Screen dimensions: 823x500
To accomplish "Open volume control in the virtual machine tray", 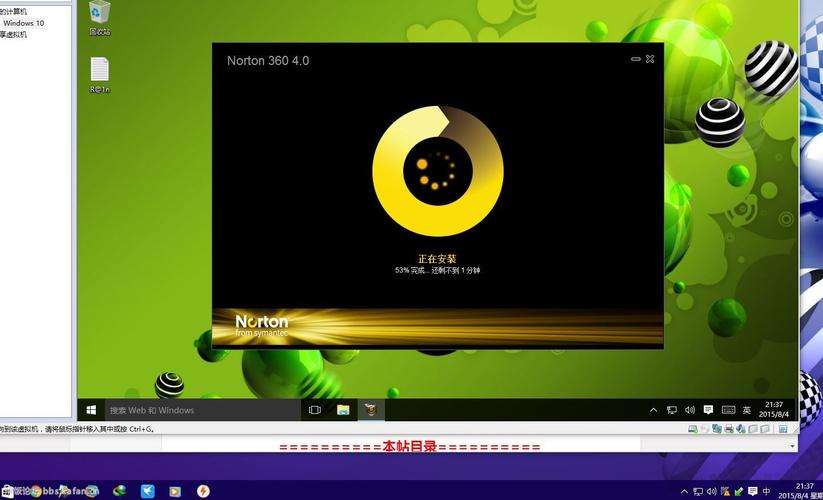I will click(x=690, y=410).
